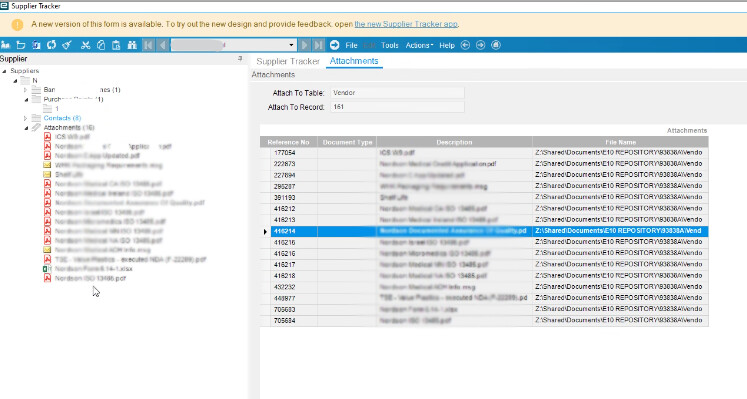Select grid cell 416218
The height and width of the screenshot is (399, 747).
pos(294,276)
